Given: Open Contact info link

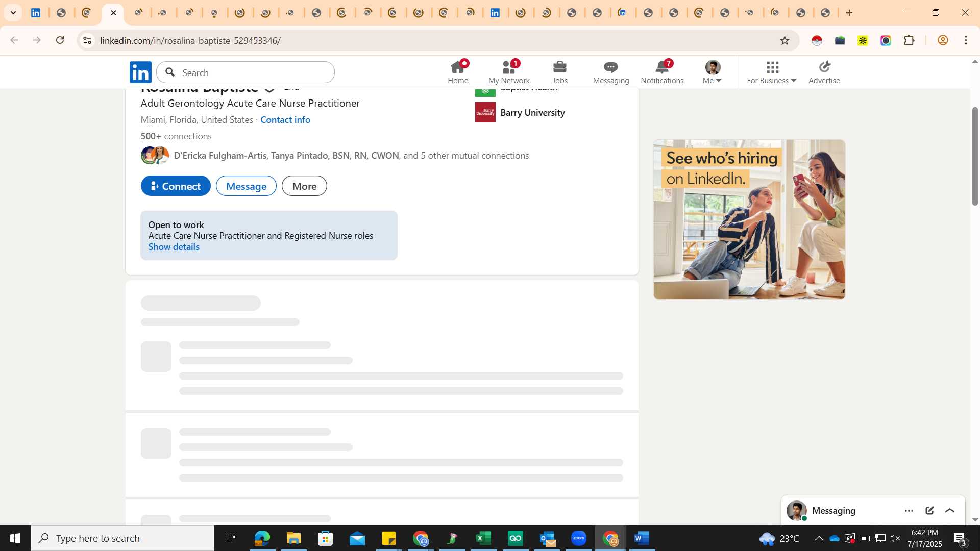Looking at the screenshot, I should pos(285,119).
